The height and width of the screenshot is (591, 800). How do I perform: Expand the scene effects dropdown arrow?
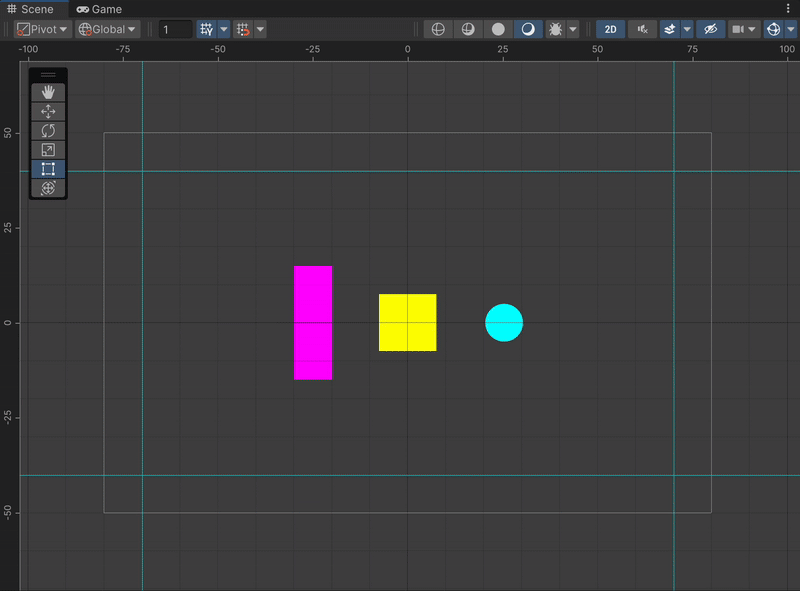tap(687, 30)
